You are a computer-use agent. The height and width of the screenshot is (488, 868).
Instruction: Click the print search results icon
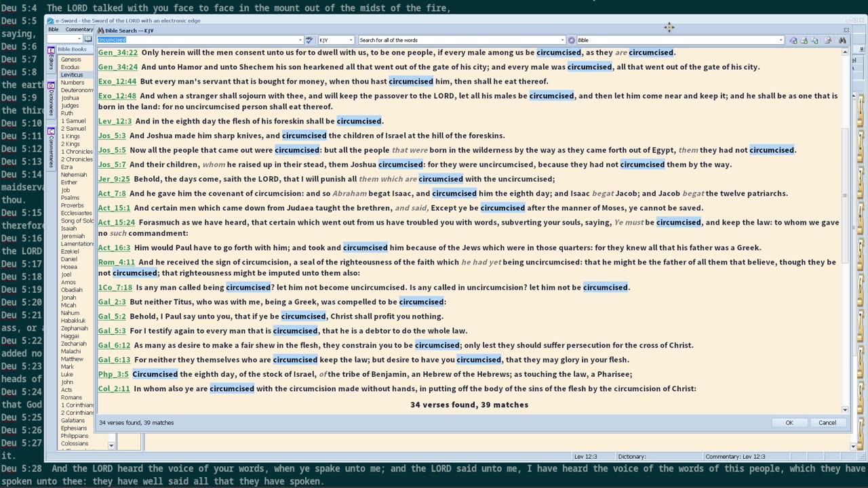point(804,40)
